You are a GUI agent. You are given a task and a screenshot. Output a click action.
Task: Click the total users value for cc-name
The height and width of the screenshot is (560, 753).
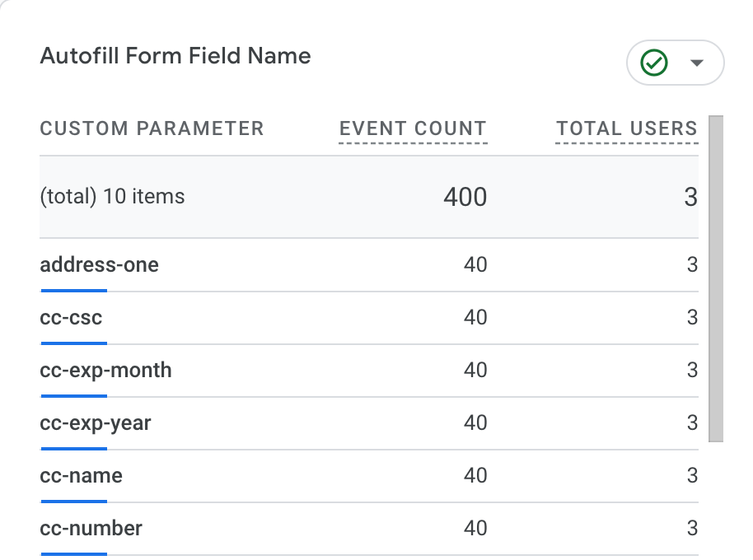tap(693, 475)
